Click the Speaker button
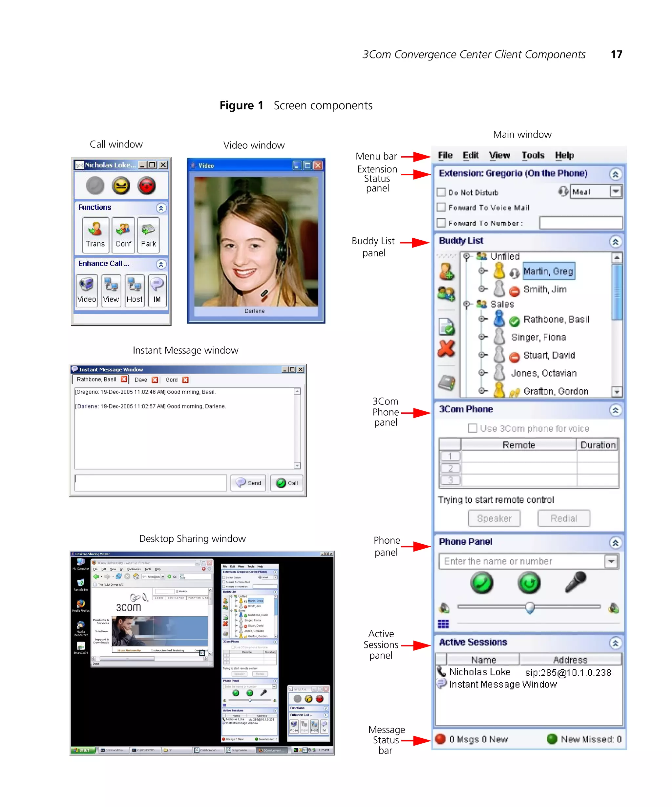The height and width of the screenshot is (807, 672). click(x=494, y=518)
